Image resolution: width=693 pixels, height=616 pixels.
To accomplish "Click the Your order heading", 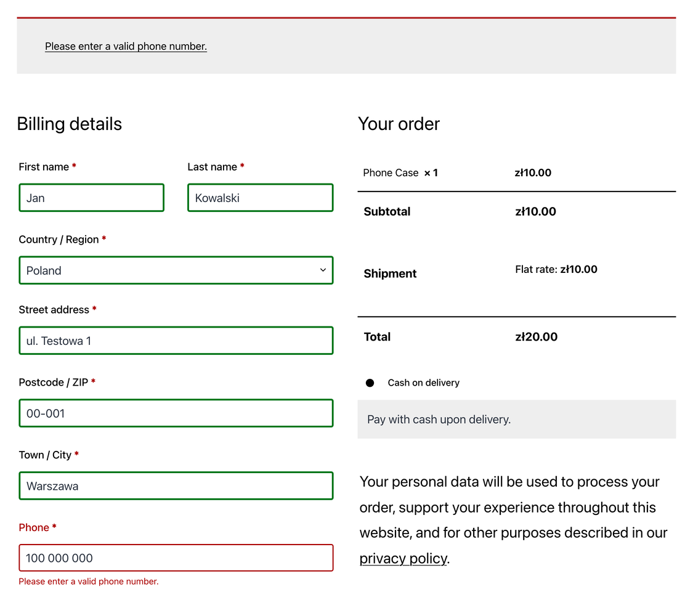I will [399, 124].
